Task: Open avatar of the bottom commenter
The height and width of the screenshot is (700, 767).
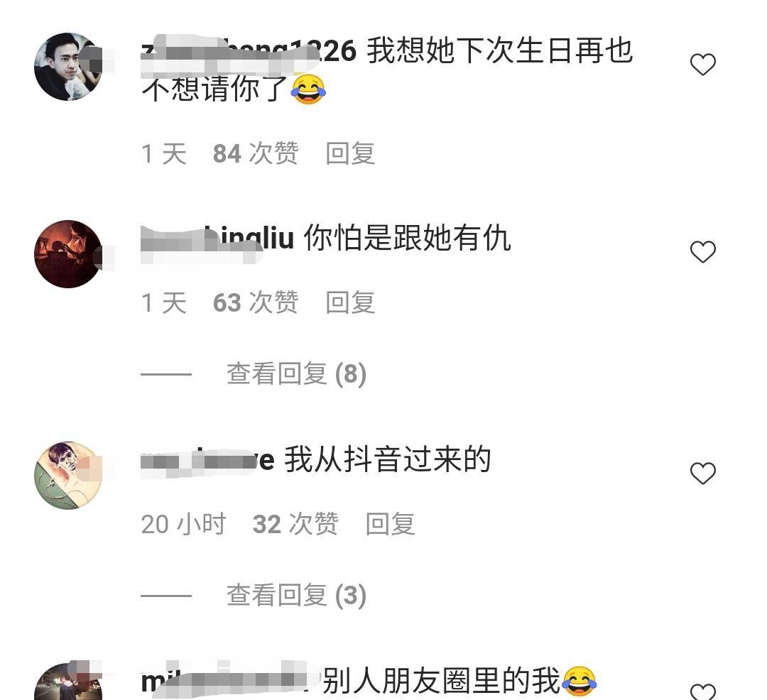Action: (68, 682)
